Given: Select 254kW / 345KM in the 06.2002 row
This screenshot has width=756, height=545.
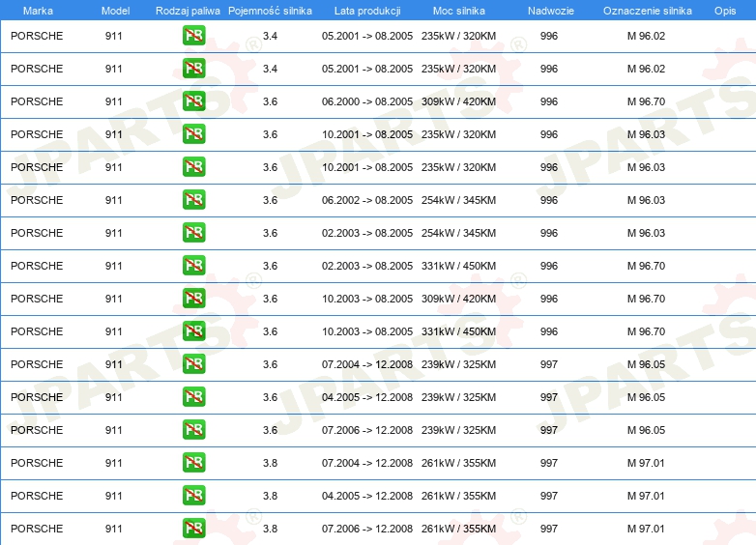Looking at the screenshot, I should pos(458,200).
